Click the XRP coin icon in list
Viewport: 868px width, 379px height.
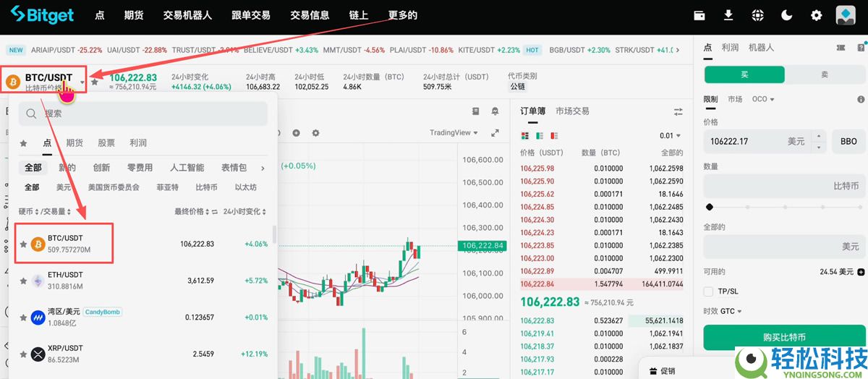coord(38,354)
